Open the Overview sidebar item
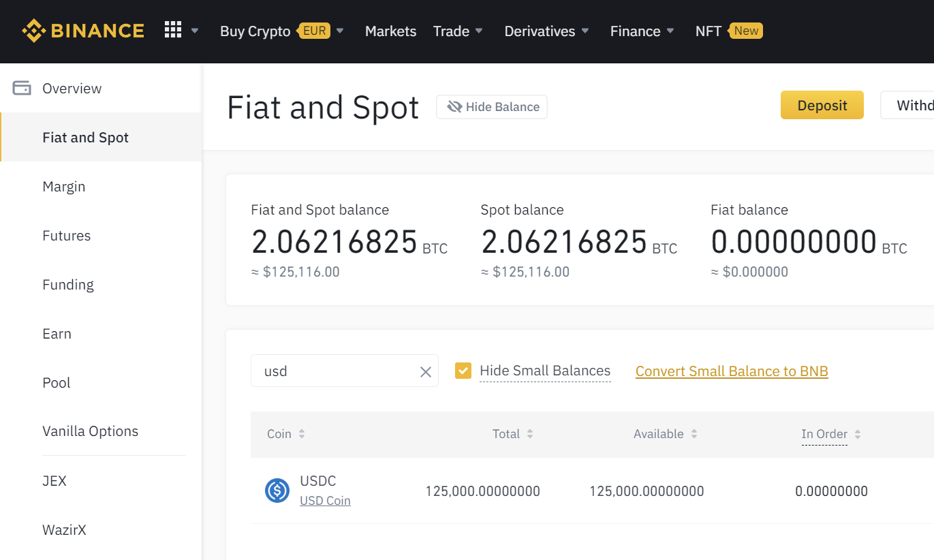The image size is (934, 560). click(x=100, y=88)
